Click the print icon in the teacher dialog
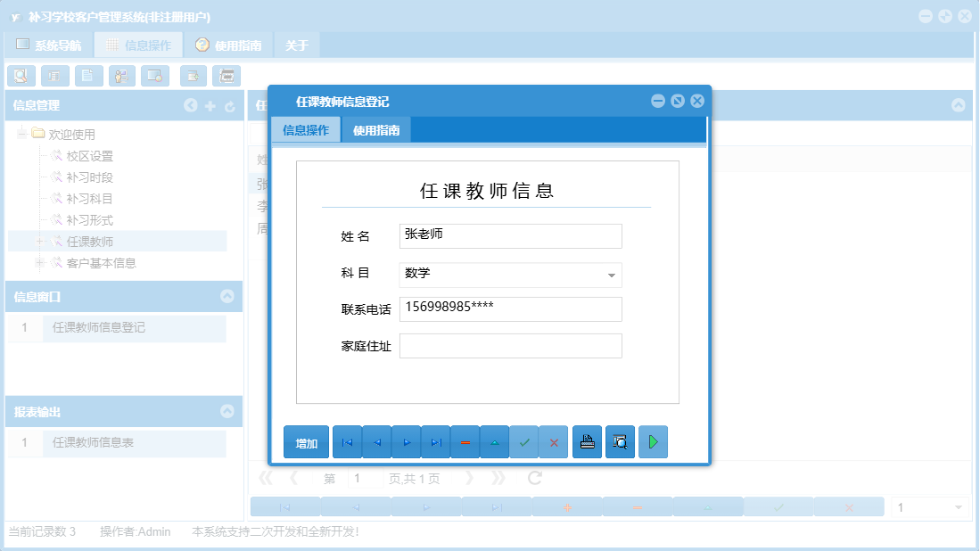 [x=587, y=441]
